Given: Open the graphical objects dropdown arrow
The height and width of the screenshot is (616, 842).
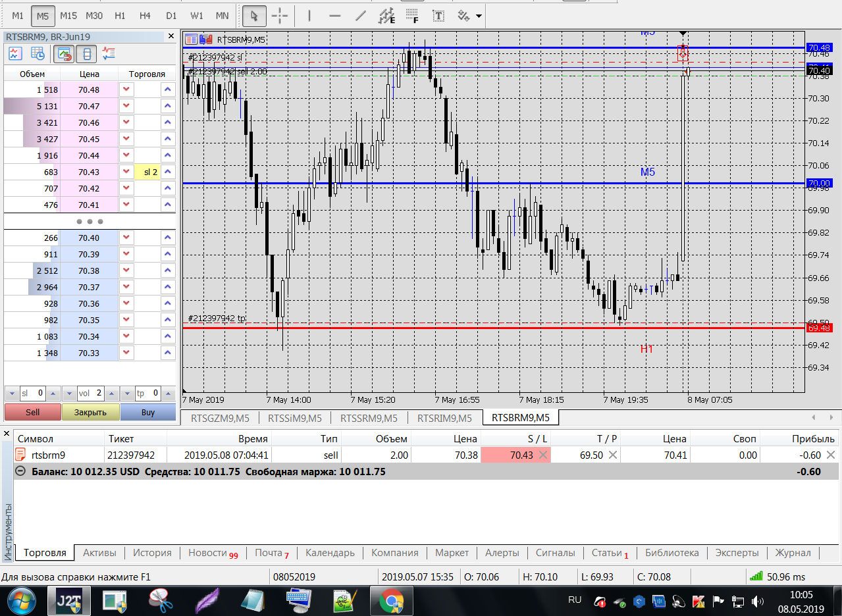Looking at the screenshot, I should click(x=479, y=15).
